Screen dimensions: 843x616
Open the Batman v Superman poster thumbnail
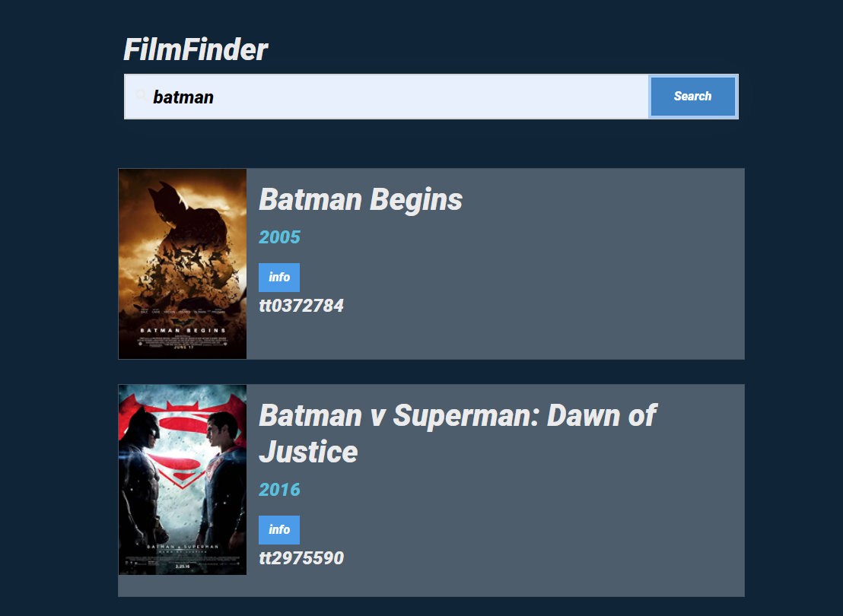(x=183, y=479)
